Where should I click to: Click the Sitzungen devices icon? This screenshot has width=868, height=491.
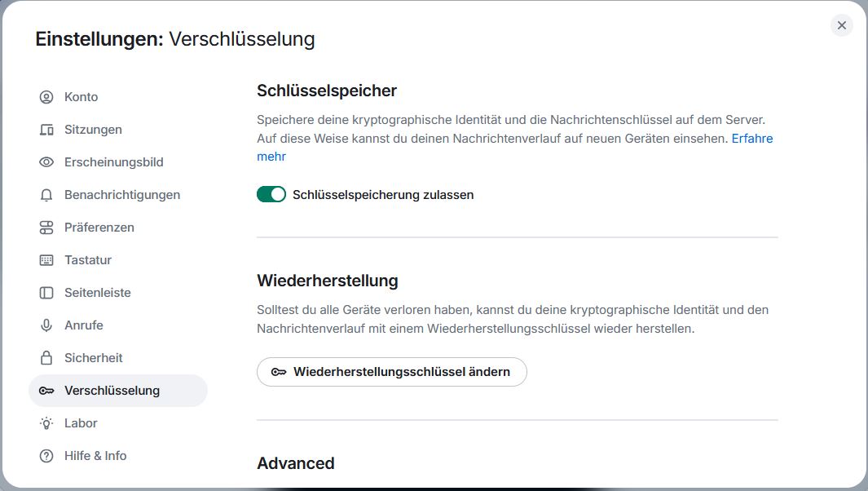click(46, 130)
